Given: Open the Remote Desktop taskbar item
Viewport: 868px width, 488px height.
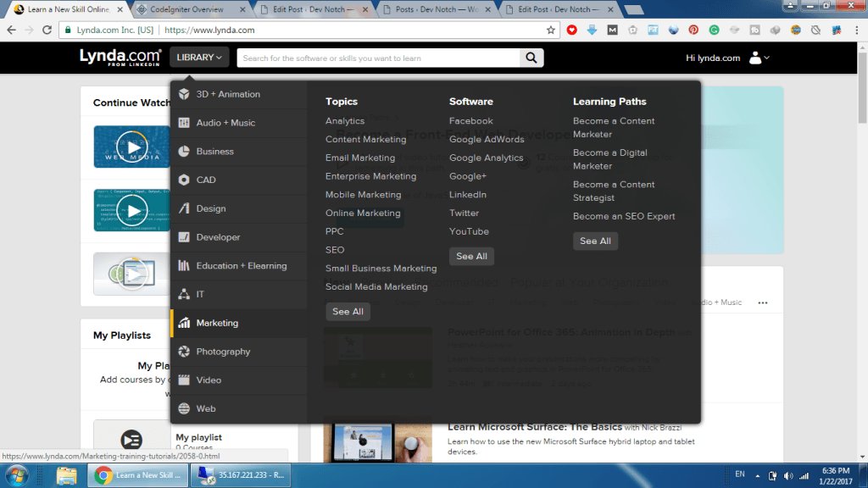Looking at the screenshot, I should pyautogui.click(x=241, y=476).
